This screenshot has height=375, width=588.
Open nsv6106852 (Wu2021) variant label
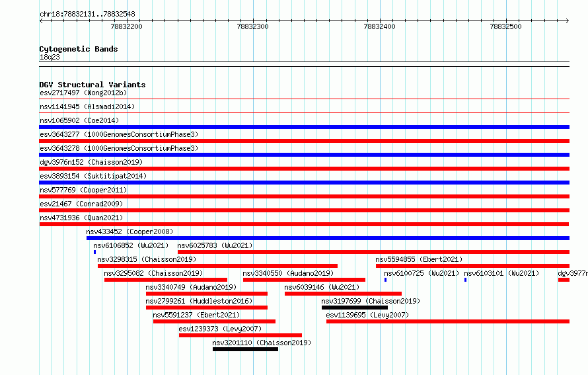131,245
